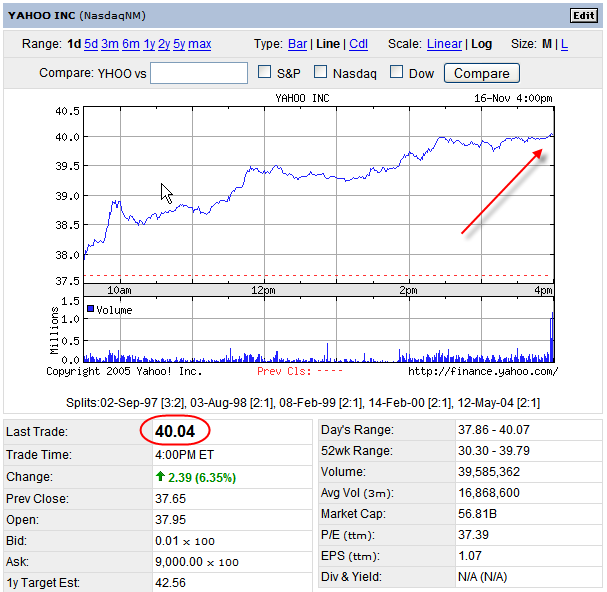Click the YAHOO INC price line chart
The height and width of the screenshot is (592, 607).
click(319, 195)
